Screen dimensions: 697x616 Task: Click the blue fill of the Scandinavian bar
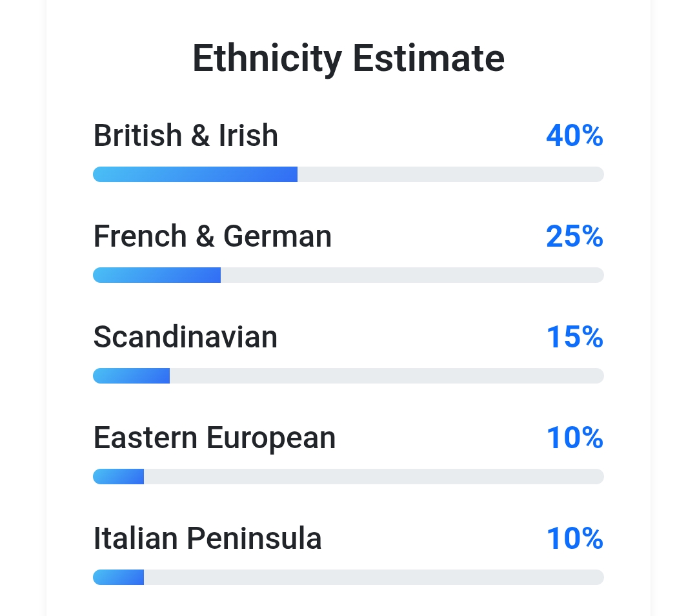(x=131, y=376)
